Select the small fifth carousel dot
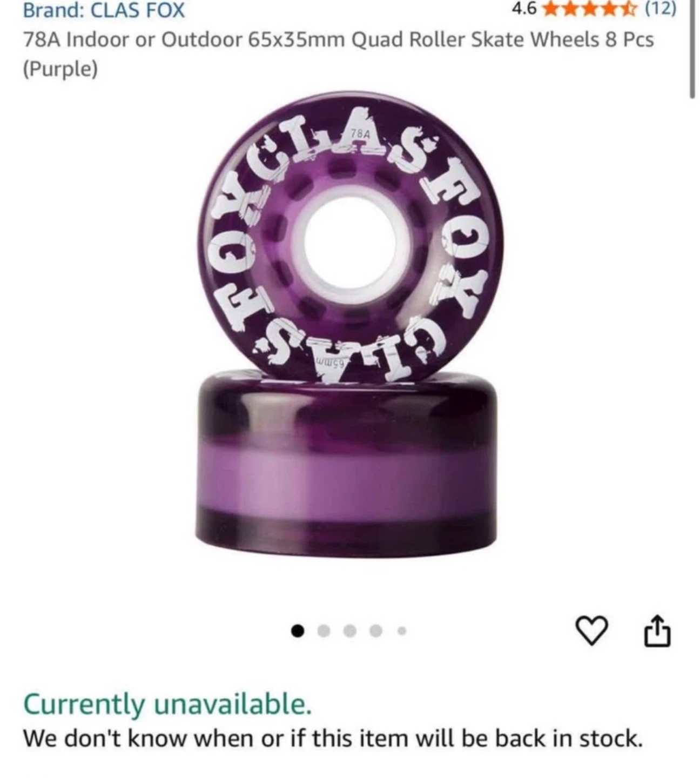This screenshot has width=700, height=778. pos(401,630)
